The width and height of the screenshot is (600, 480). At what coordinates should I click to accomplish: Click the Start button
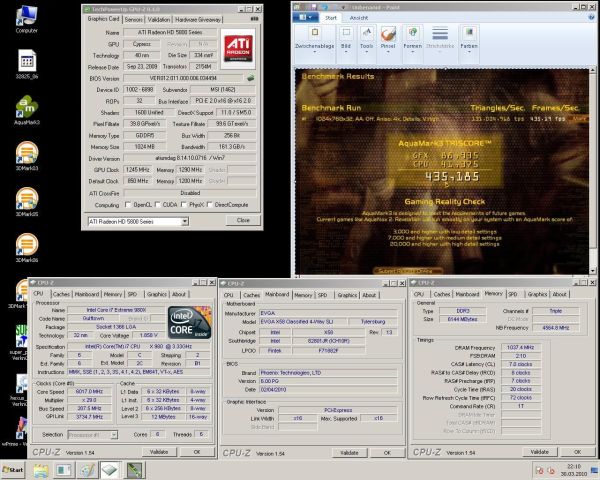(13, 470)
